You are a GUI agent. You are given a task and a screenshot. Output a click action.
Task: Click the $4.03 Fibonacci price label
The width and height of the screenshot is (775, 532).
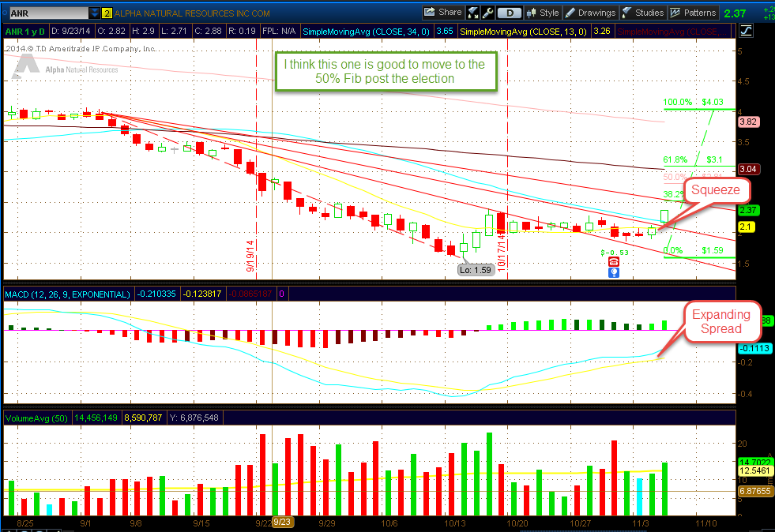point(713,103)
